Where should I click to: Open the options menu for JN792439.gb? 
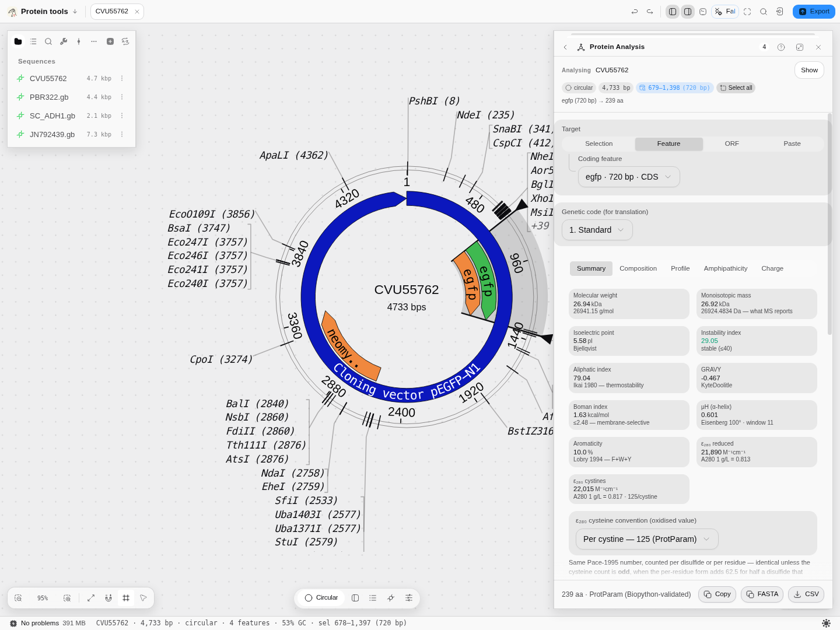click(x=122, y=135)
